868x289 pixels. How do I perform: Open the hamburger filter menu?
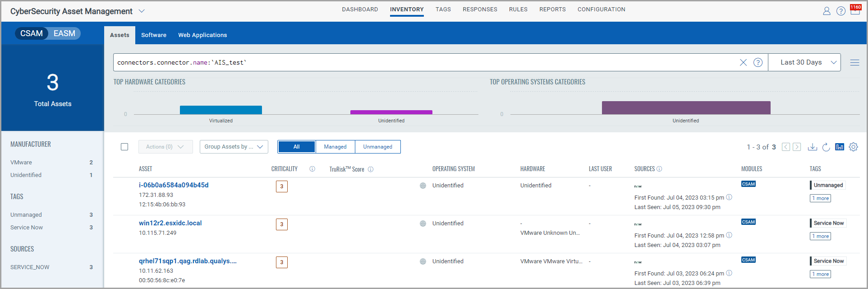click(x=854, y=63)
